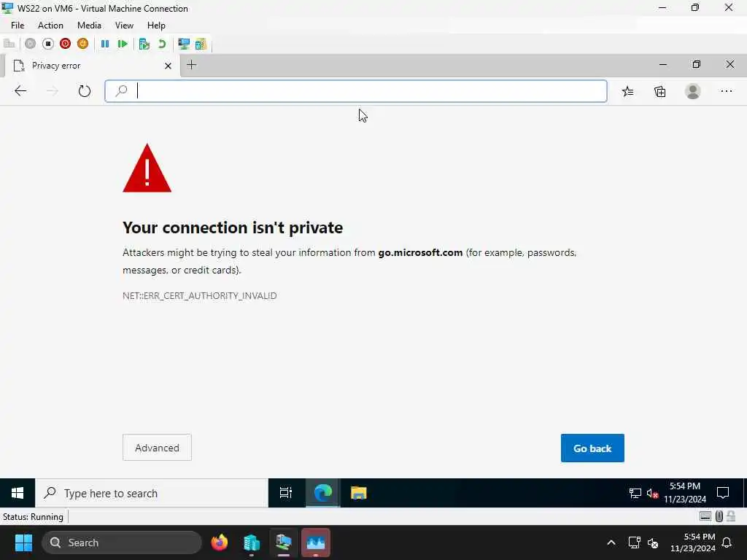Click the host taskbar chart monitor icon
This screenshot has height=560, width=747.
[315, 542]
